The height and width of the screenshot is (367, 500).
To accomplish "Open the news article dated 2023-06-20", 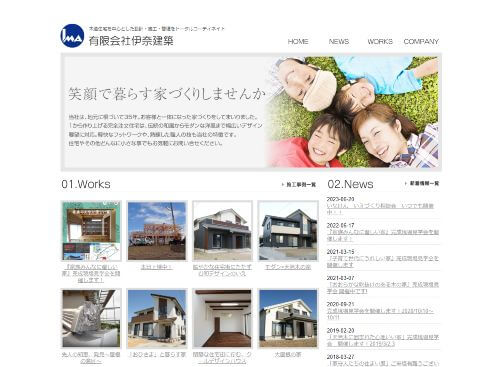I will point(380,209).
